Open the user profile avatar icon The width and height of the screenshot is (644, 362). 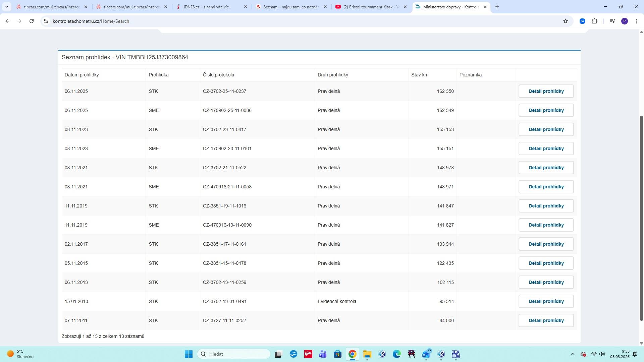tap(625, 21)
